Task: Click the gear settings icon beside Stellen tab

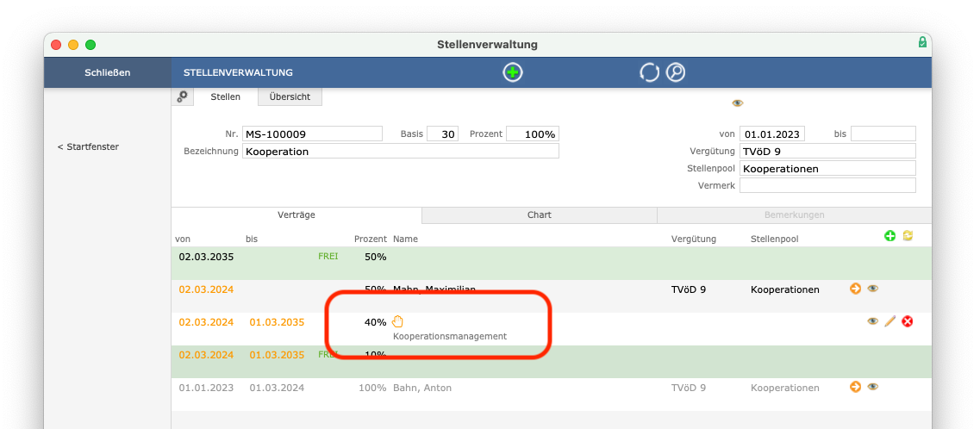Action: (x=182, y=96)
